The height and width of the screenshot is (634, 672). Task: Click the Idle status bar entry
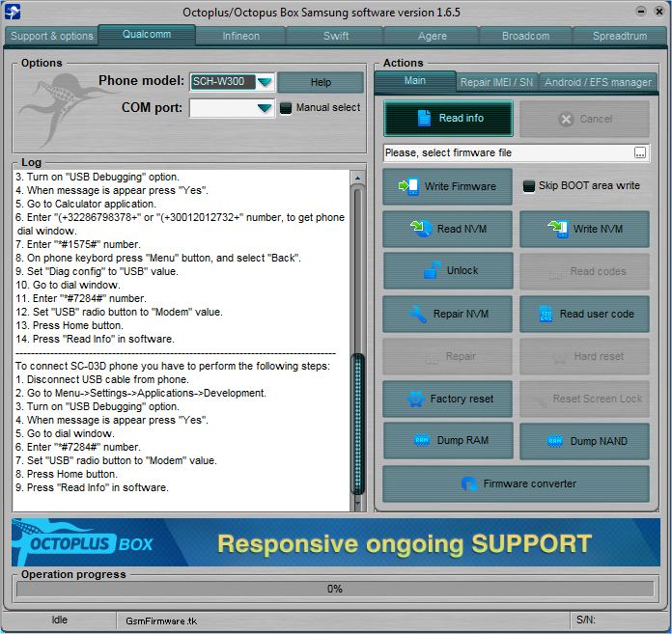(x=60, y=620)
